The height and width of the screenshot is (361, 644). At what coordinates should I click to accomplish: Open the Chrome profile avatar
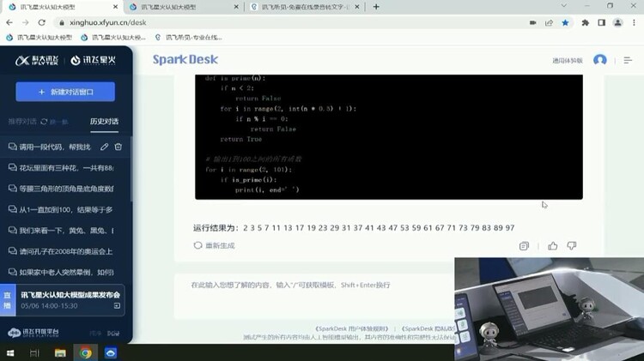point(617,22)
